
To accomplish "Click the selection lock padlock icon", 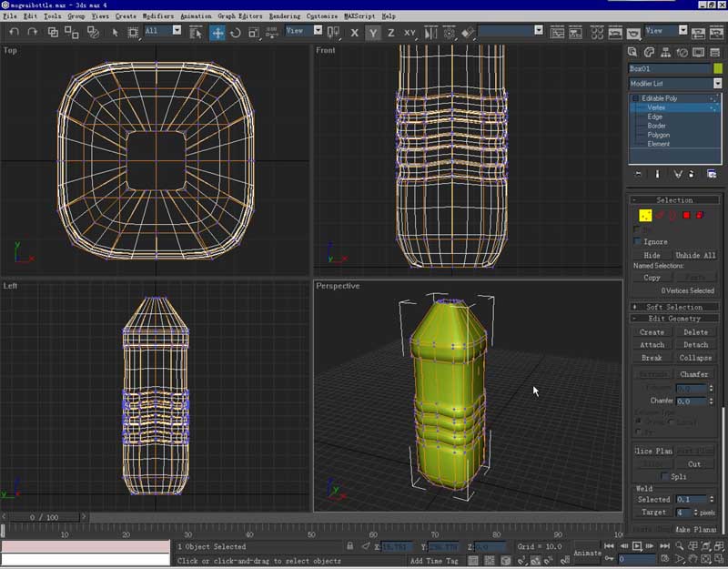I will (350, 546).
